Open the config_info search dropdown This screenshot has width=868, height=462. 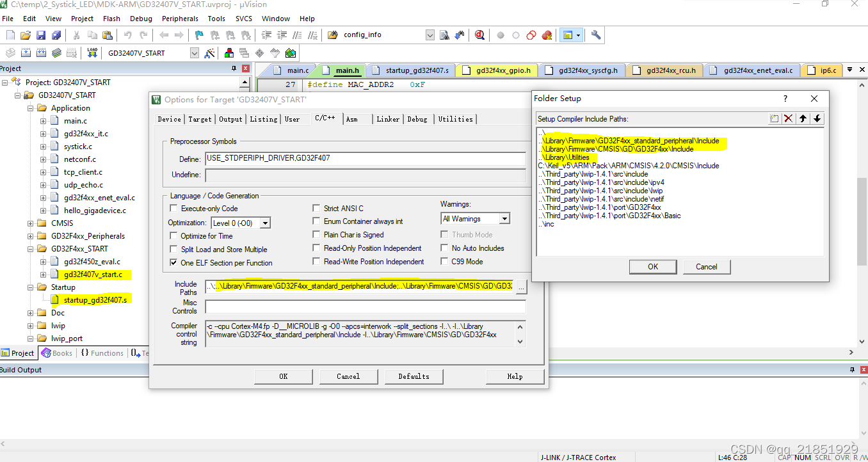click(431, 35)
